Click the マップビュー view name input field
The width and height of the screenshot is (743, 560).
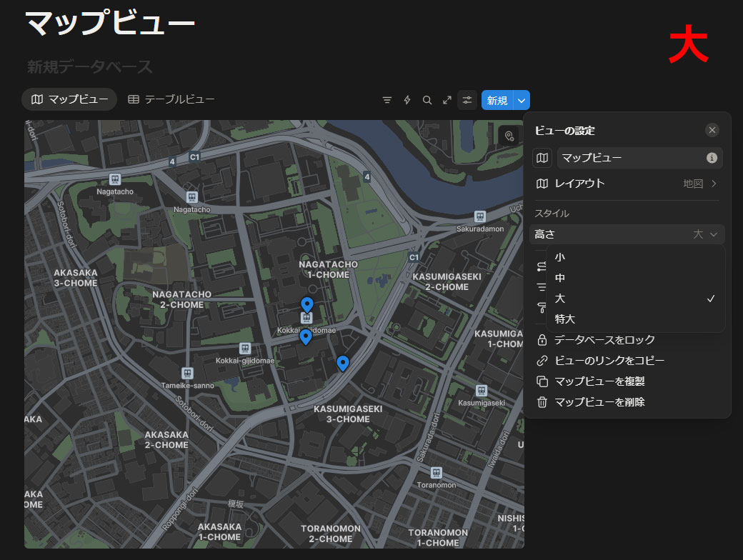click(x=629, y=158)
